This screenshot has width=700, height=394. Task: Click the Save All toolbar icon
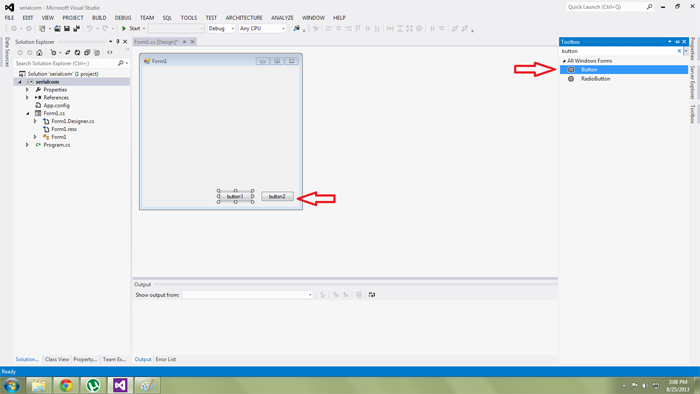(x=76, y=28)
